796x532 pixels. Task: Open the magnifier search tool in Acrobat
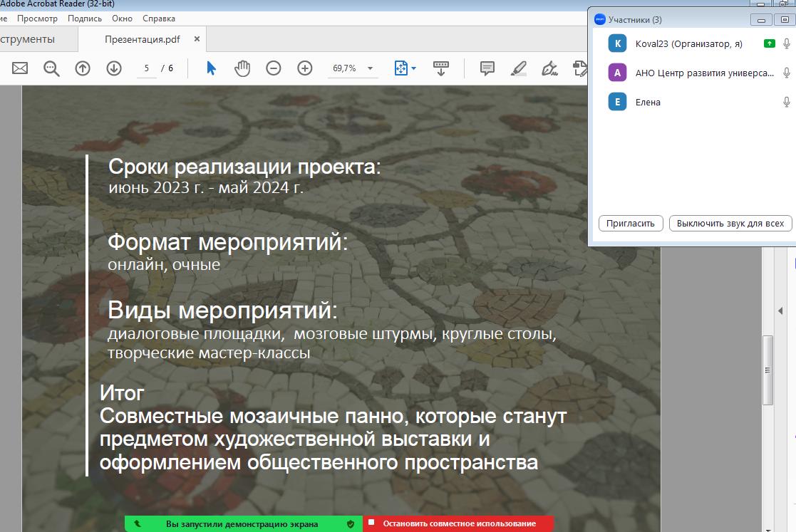point(51,68)
